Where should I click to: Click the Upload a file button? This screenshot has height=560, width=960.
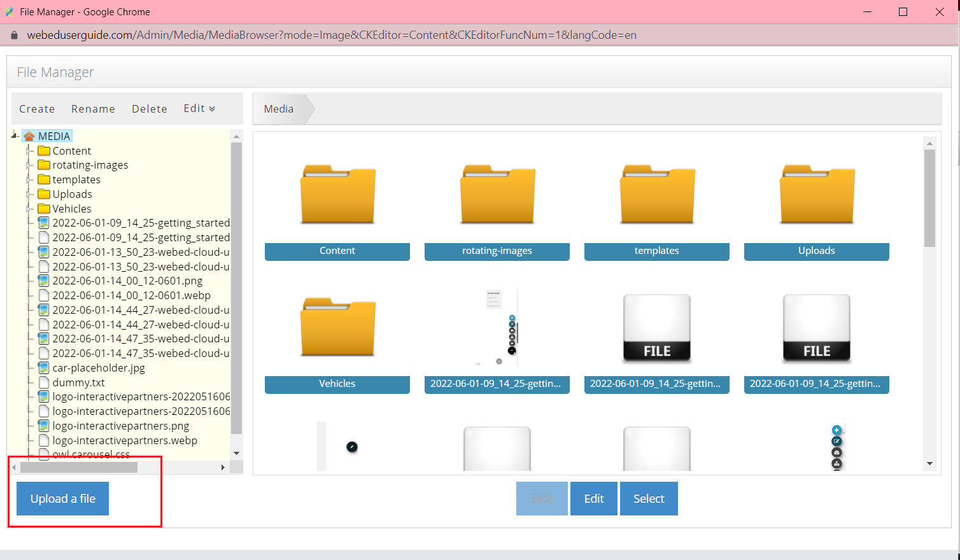point(62,498)
